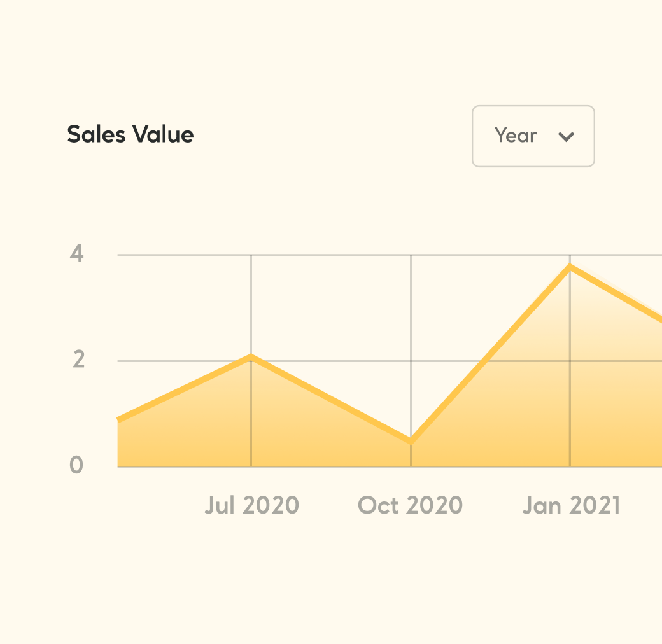
Task: Select the Oct 2020 low data point
Action: coord(411,441)
